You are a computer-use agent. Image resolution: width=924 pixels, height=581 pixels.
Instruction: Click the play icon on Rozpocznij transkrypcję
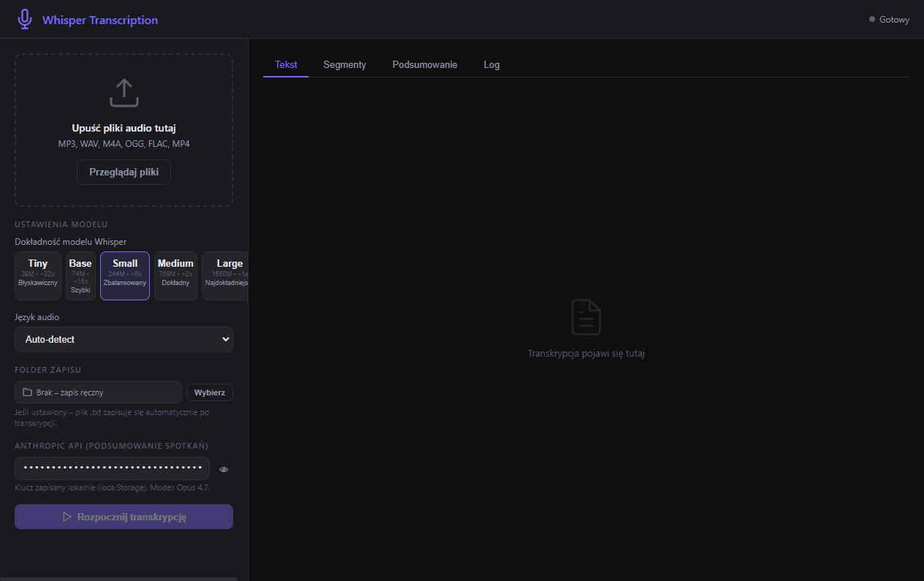[x=67, y=517]
